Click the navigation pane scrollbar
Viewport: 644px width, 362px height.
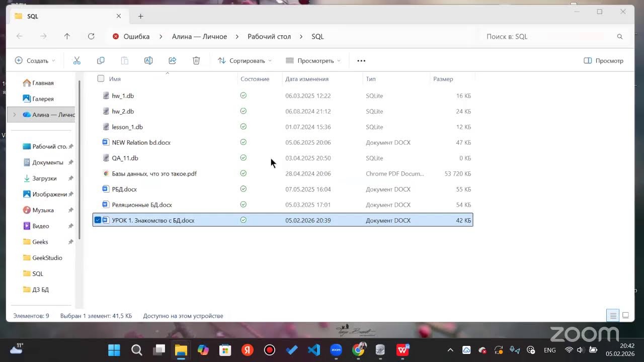[79, 160]
